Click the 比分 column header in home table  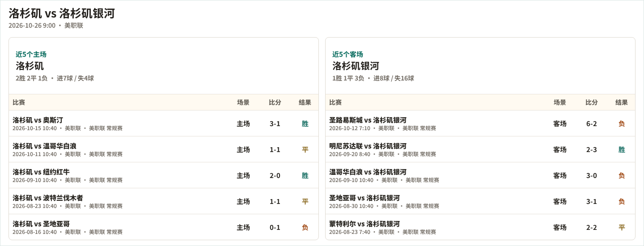pos(275,102)
